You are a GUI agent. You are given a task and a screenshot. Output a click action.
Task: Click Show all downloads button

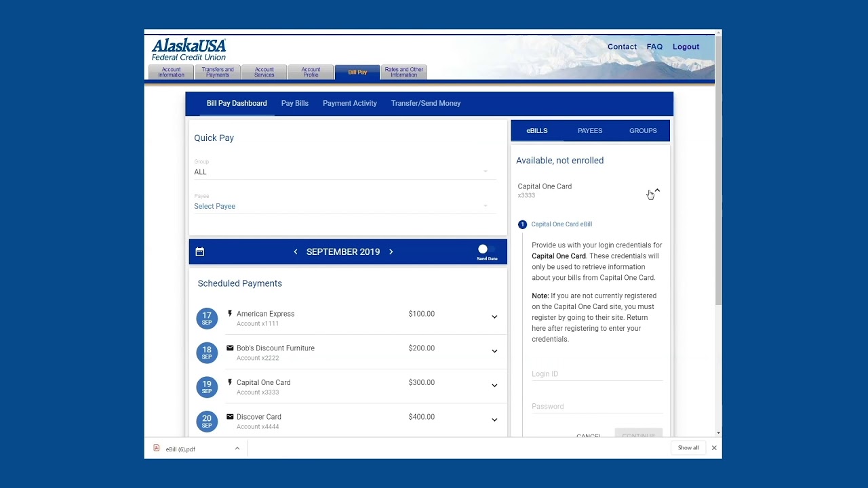(x=688, y=448)
